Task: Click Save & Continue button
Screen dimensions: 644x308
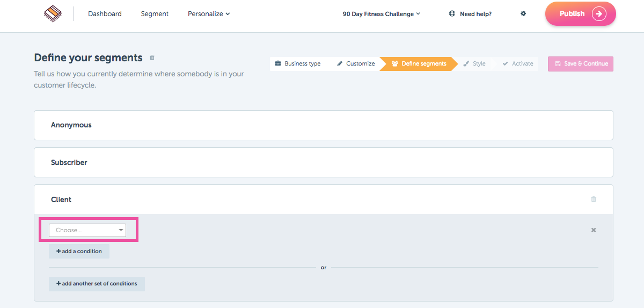Action: coord(581,63)
